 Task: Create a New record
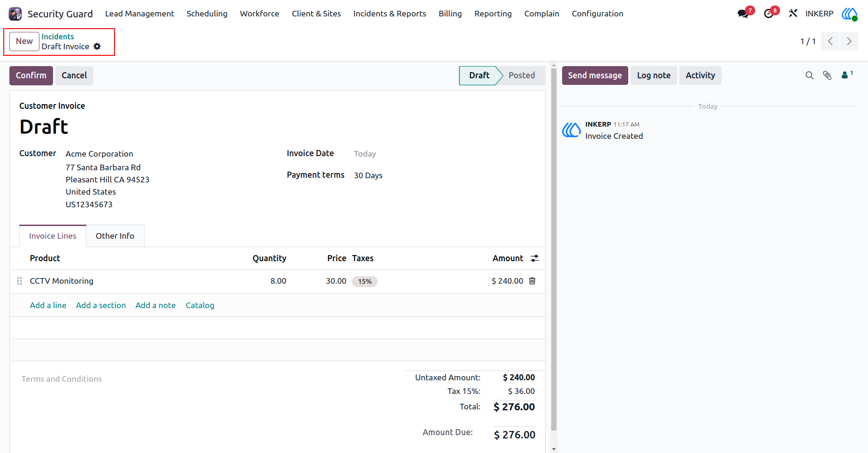[x=24, y=41]
